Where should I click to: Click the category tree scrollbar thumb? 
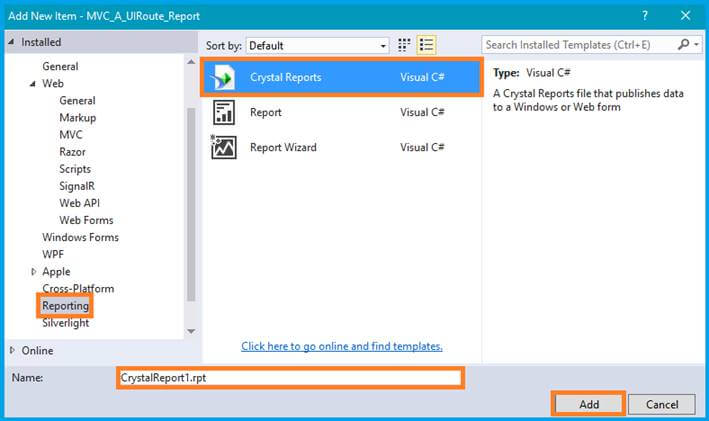pyautogui.click(x=191, y=204)
